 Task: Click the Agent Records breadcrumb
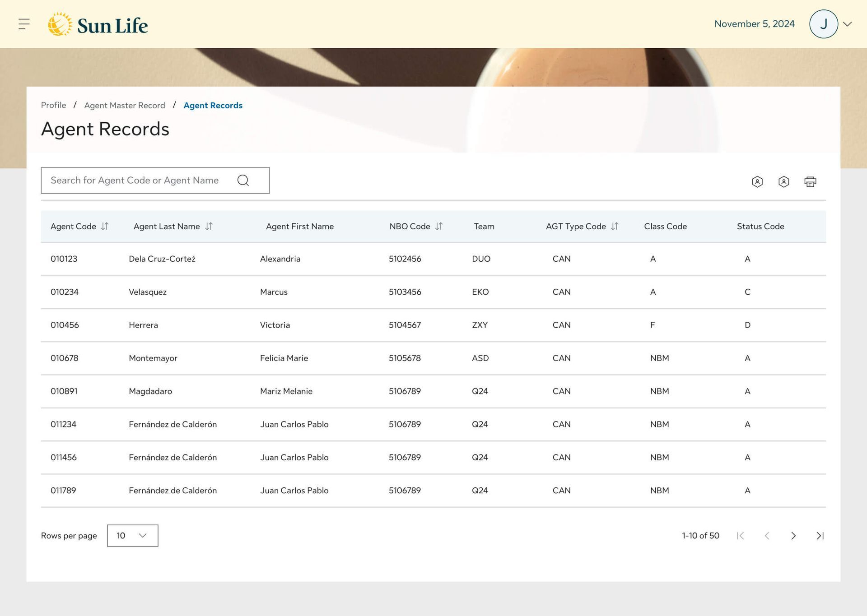click(x=213, y=105)
